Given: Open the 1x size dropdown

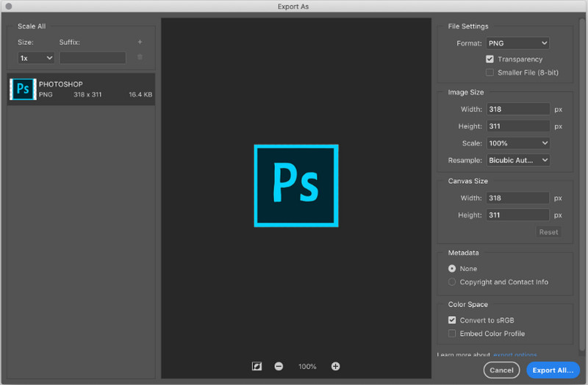Looking at the screenshot, I should (x=36, y=58).
